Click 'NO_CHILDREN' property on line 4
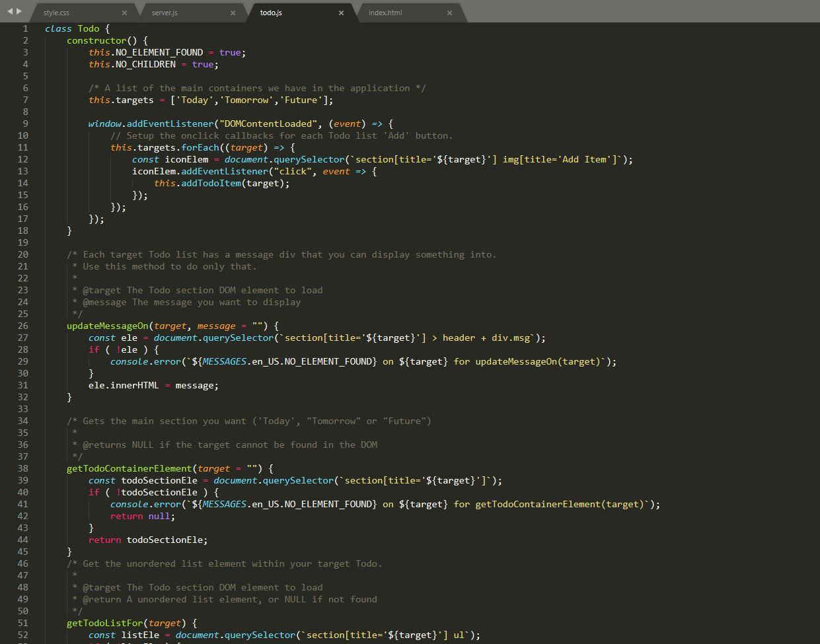The width and height of the screenshot is (820, 644). pos(145,64)
